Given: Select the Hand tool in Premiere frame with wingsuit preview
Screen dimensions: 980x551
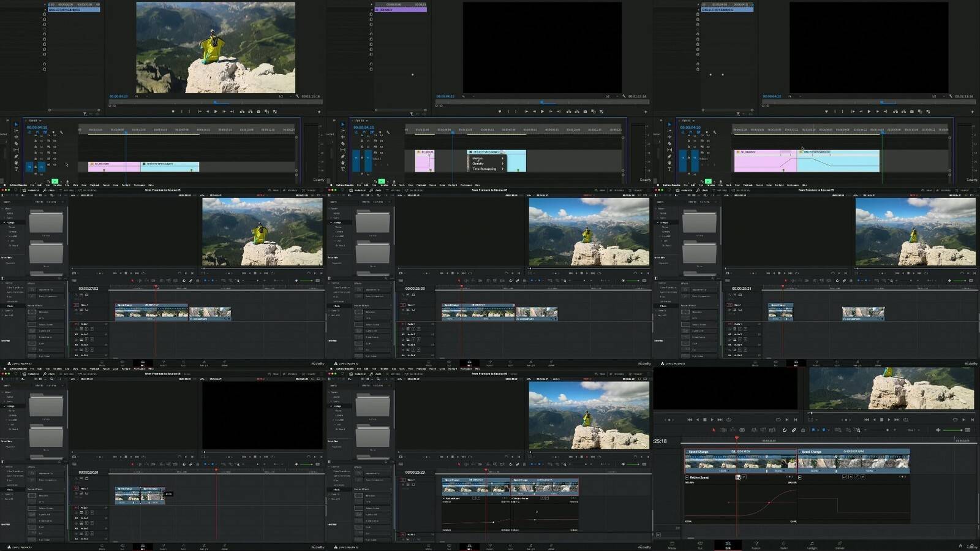Looking at the screenshot, I should click(x=16, y=162).
